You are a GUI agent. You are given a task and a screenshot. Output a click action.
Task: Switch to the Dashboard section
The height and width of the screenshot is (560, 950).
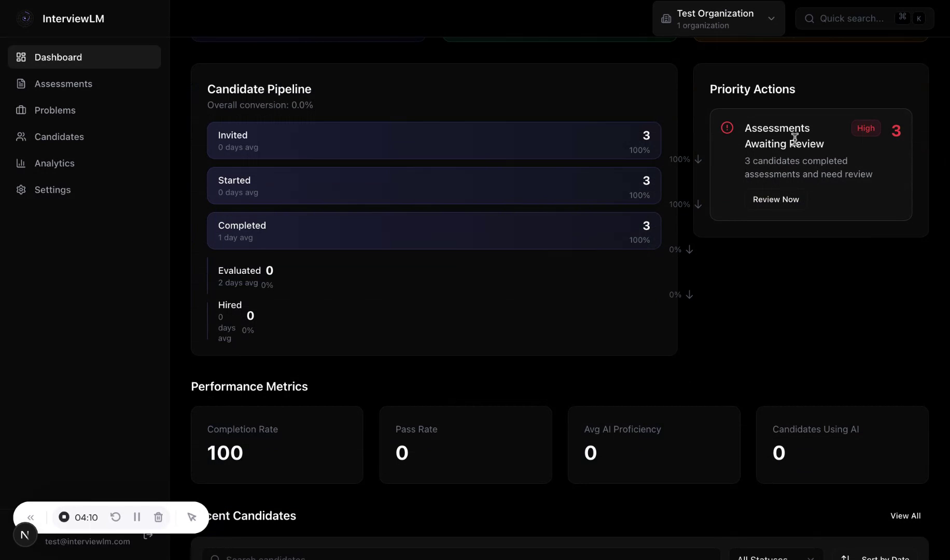point(58,57)
